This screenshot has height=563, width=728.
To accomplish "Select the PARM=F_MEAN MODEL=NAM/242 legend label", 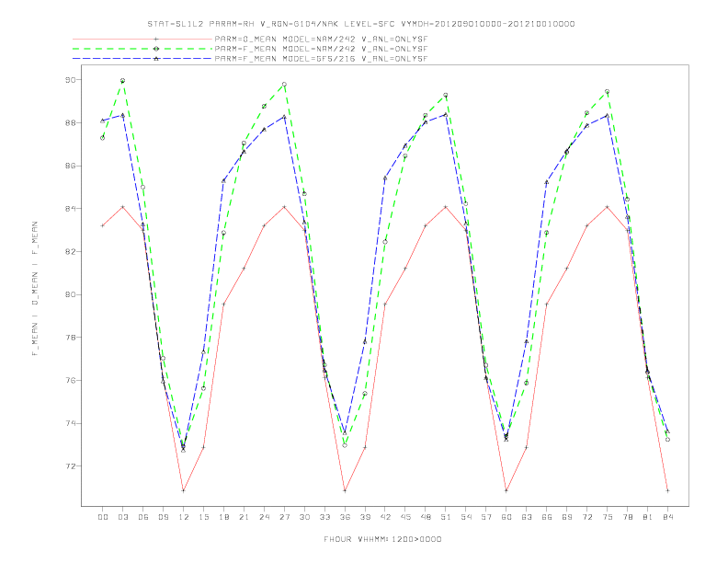I will (321, 49).
